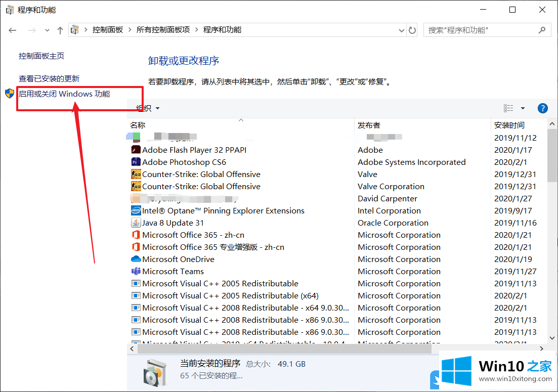
Task: Click the forward navigation arrow
Action: [x=32, y=30]
